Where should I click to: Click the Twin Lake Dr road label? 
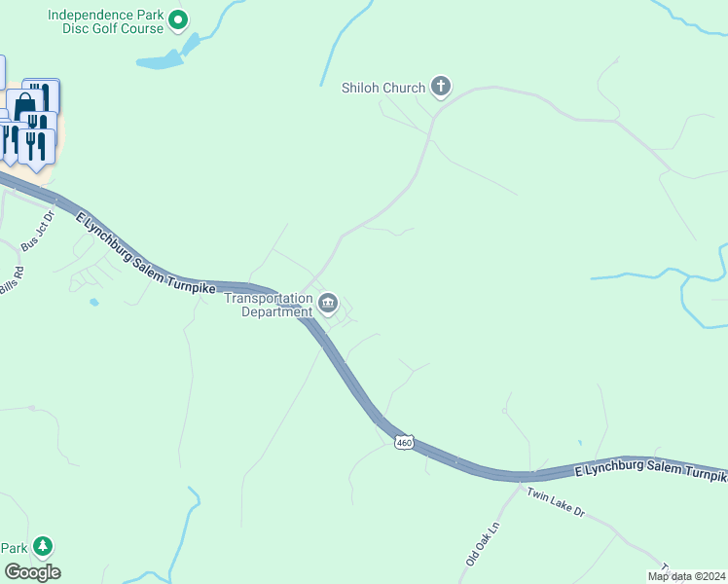556,502
